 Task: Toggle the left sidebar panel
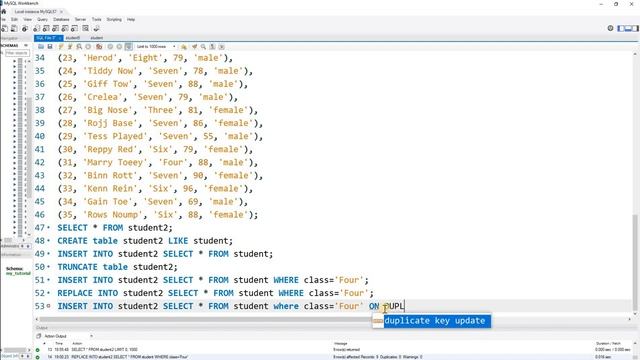[621, 28]
